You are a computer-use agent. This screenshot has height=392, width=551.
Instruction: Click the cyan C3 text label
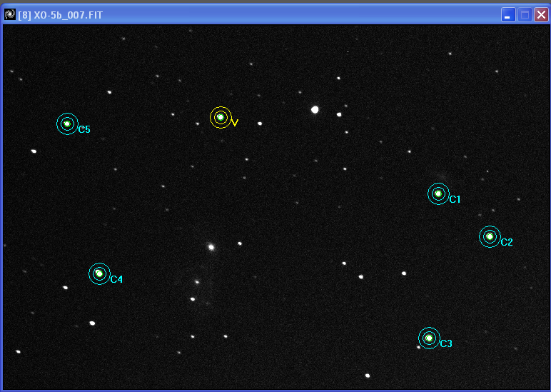click(446, 344)
